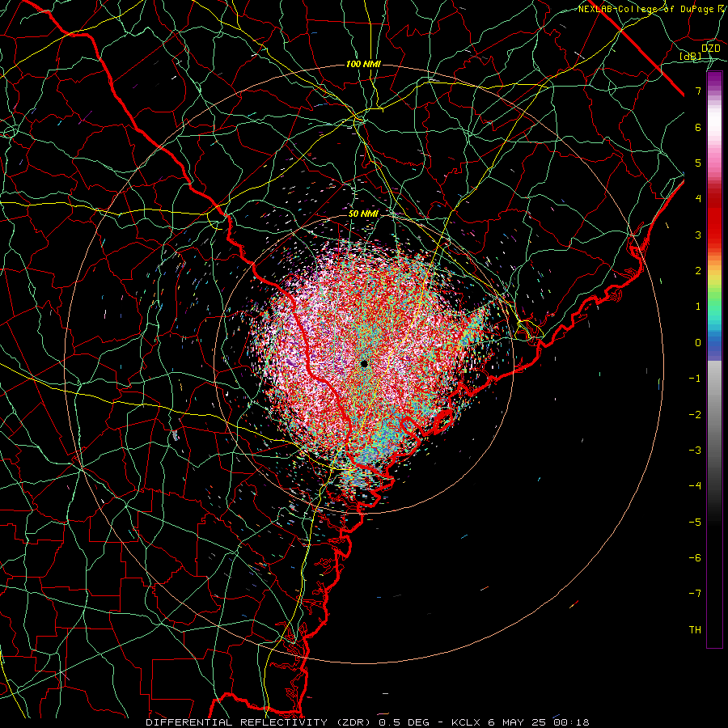
Task: Click the black radar site dot at center
Action: pyautogui.click(x=364, y=363)
